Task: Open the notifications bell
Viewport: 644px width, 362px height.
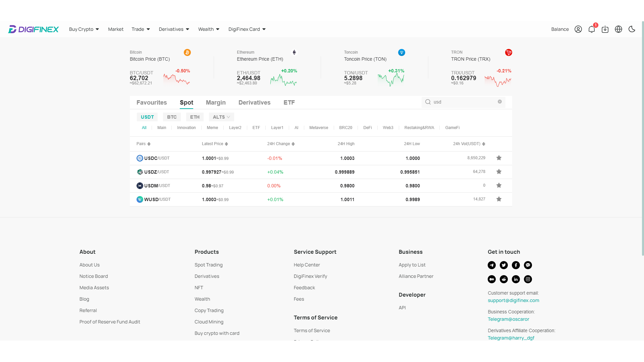Action: 592,29
